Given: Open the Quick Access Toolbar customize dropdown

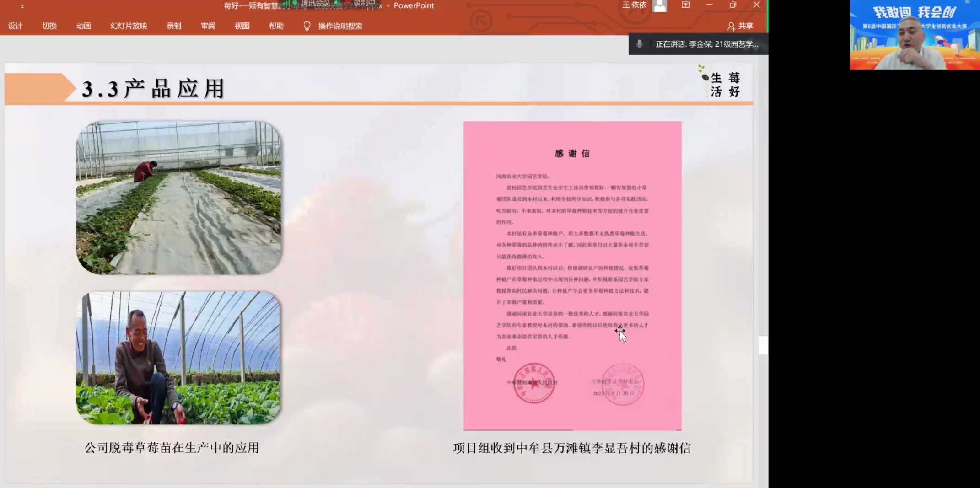Looking at the screenshot, I should pyautogui.click(x=22, y=6).
